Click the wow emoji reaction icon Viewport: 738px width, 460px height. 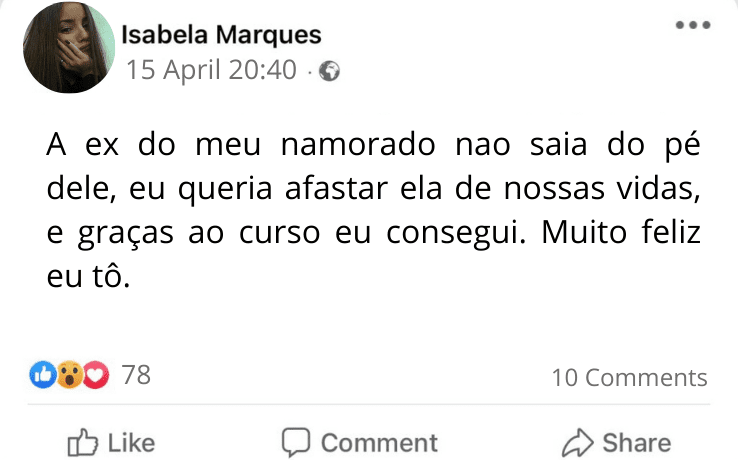pyautogui.click(x=69, y=376)
